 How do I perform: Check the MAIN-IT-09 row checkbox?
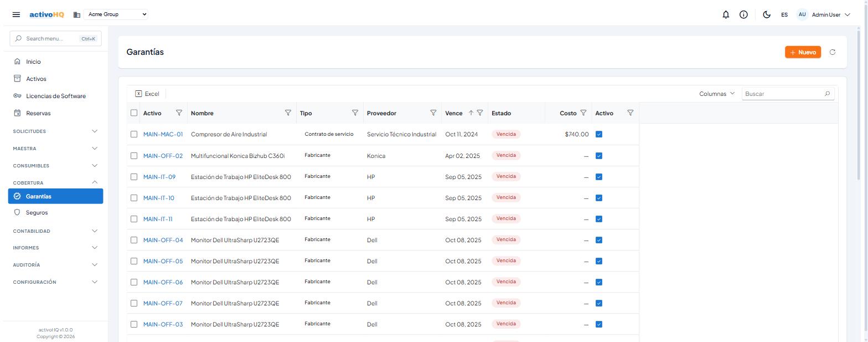point(134,177)
